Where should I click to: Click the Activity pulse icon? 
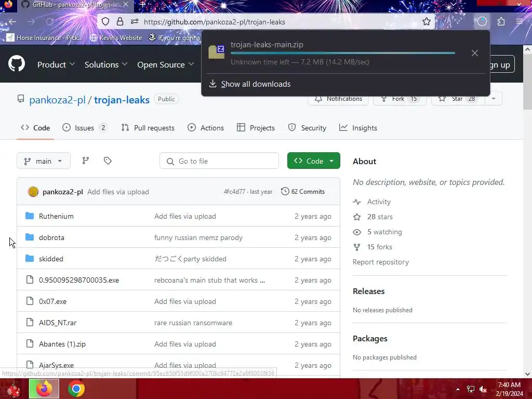[x=357, y=202]
